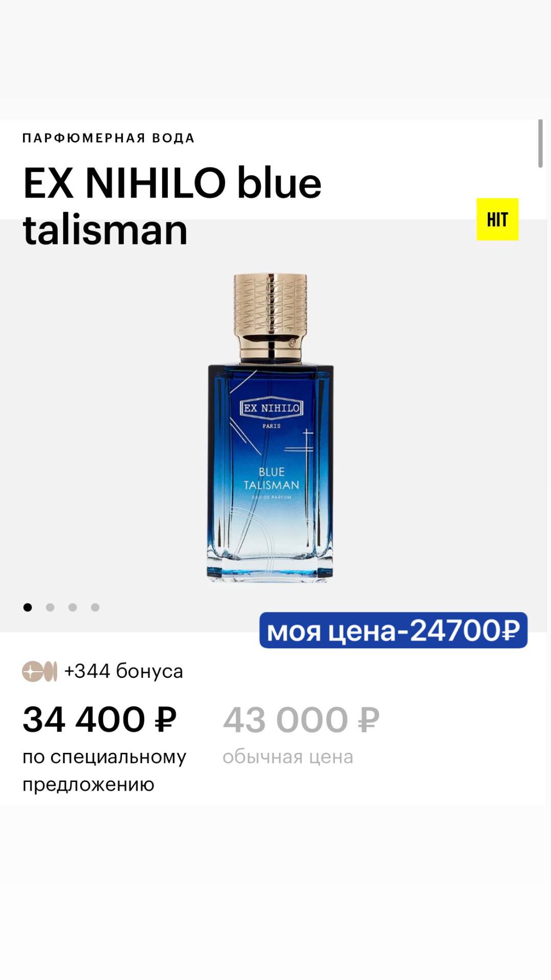Click the 34 400 ₽ special price
This screenshot has height=980, width=551.
coord(99,720)
